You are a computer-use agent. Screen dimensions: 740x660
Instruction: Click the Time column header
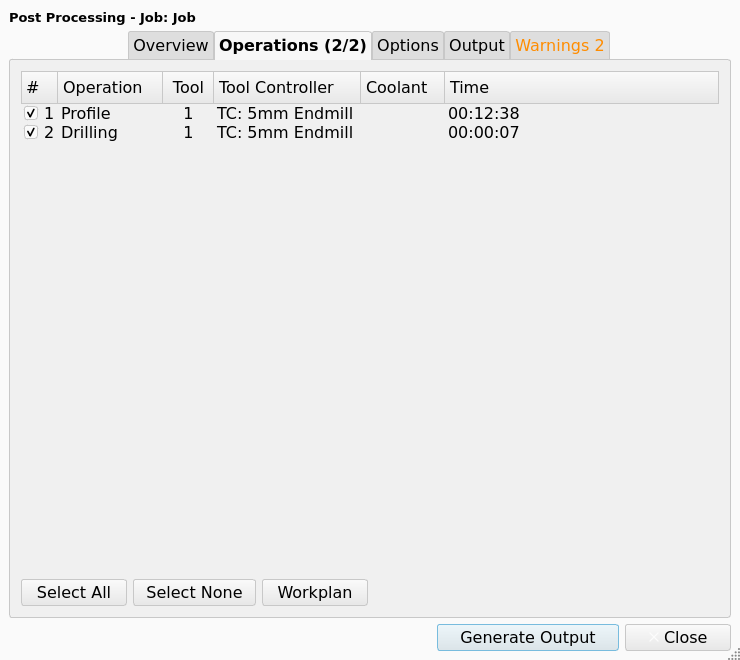pyautogui.click(x=581, y=87)
